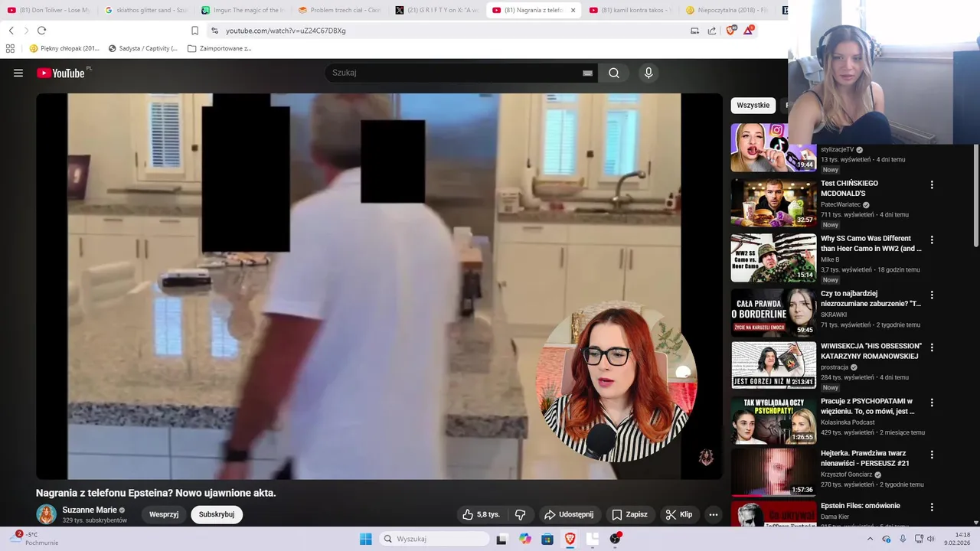The width and height of the screenshot is (980, 551).
Task: Open Why SS Camo Was Different thumbnail
Action: [773, 258]
